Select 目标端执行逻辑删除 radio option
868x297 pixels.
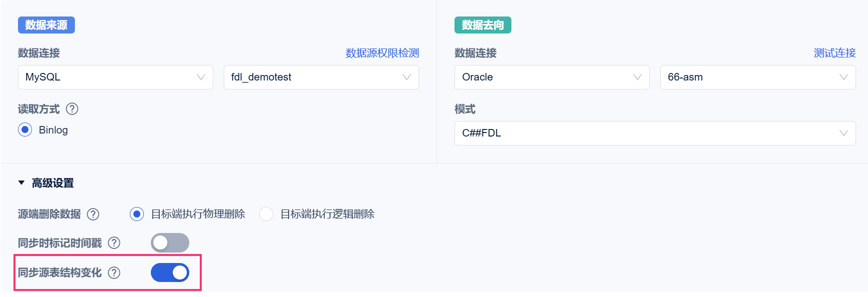click(266, 214)
